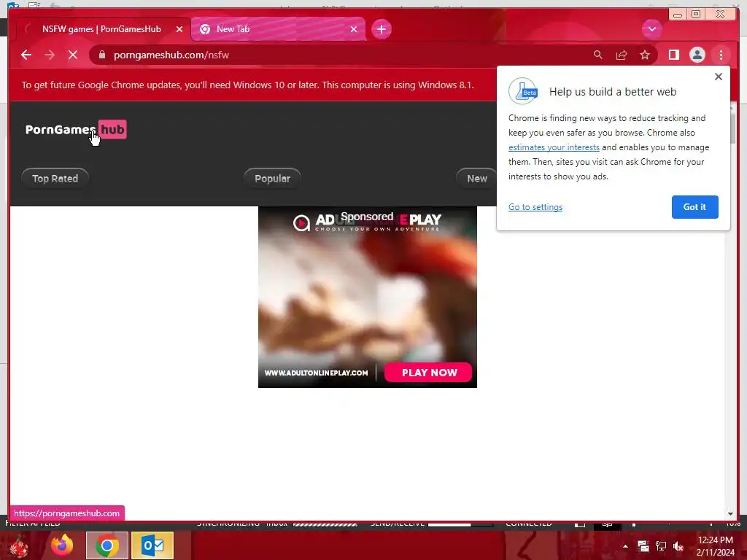Open the Chrome profile menu

click(697, 55)
